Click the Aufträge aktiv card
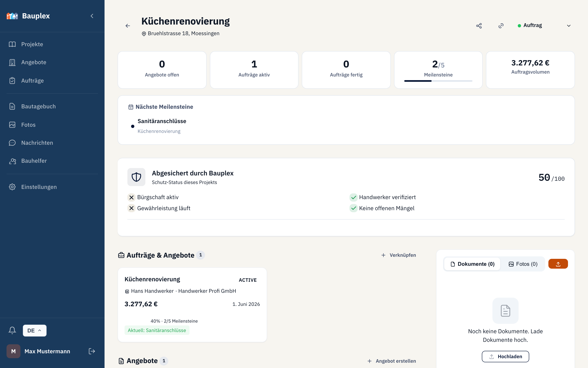 [254, 70]
